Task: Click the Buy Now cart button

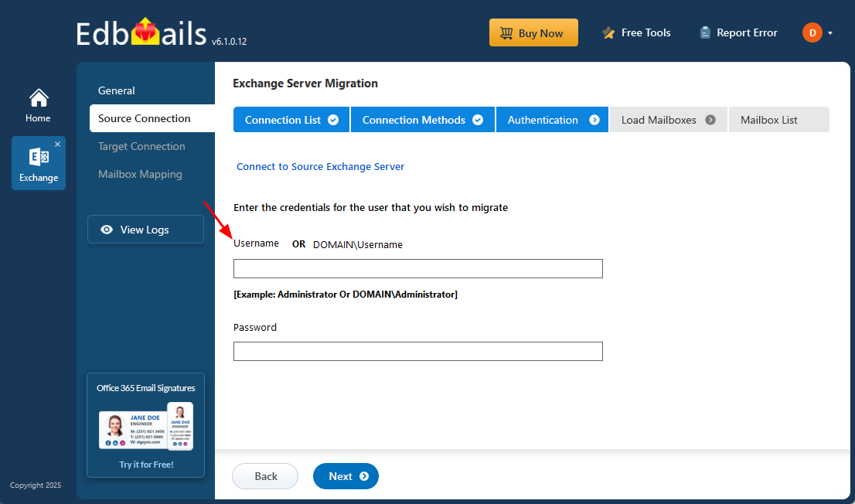Action: click(533, 32)
